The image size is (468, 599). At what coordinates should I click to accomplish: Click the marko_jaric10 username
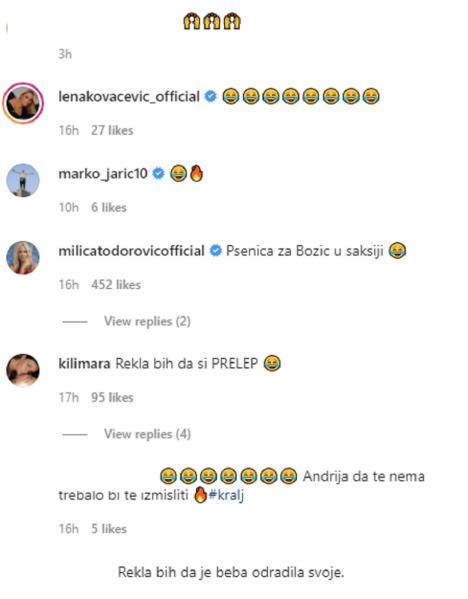click(103, 174)
